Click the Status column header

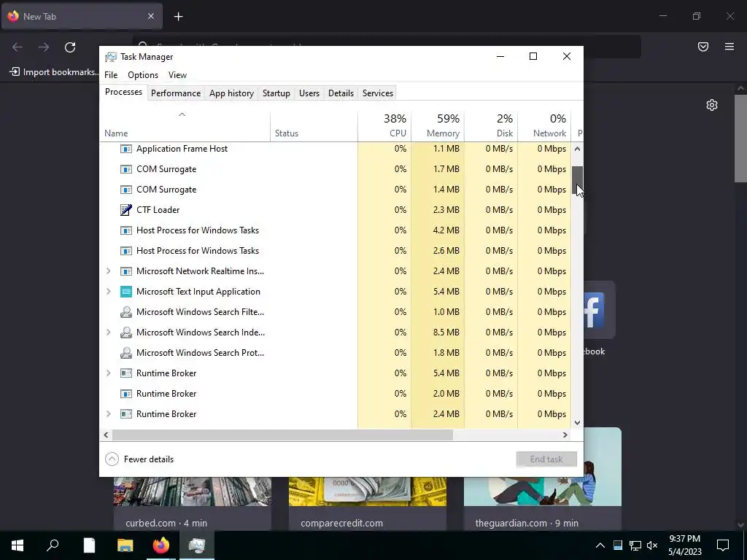tap(314, 125)
